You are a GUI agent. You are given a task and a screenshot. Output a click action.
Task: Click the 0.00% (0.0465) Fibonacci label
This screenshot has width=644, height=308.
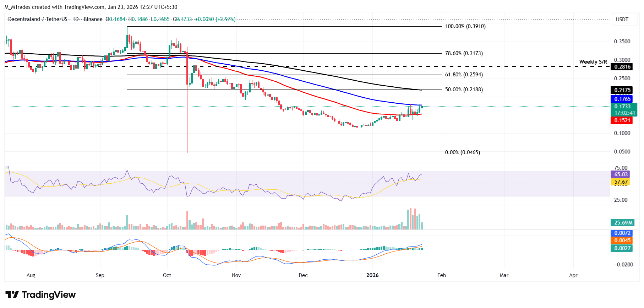(x=462, y=152)
